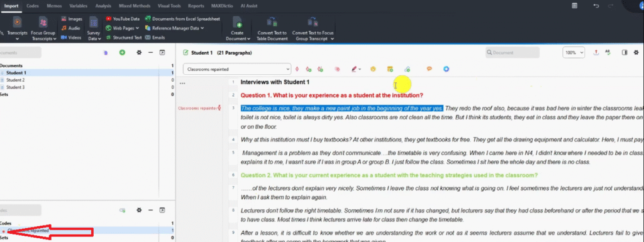This screenshot has width=644, height=242.
Task: Click the red code-segment icon beside dropdown
Action: (x=297, y=69)
